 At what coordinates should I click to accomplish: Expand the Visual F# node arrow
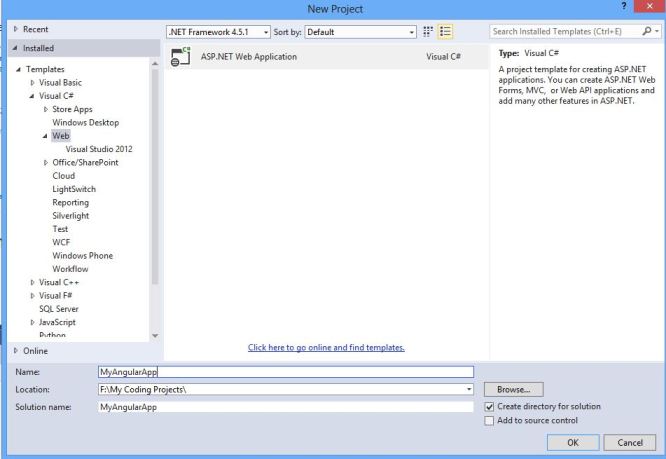[32, 296]
